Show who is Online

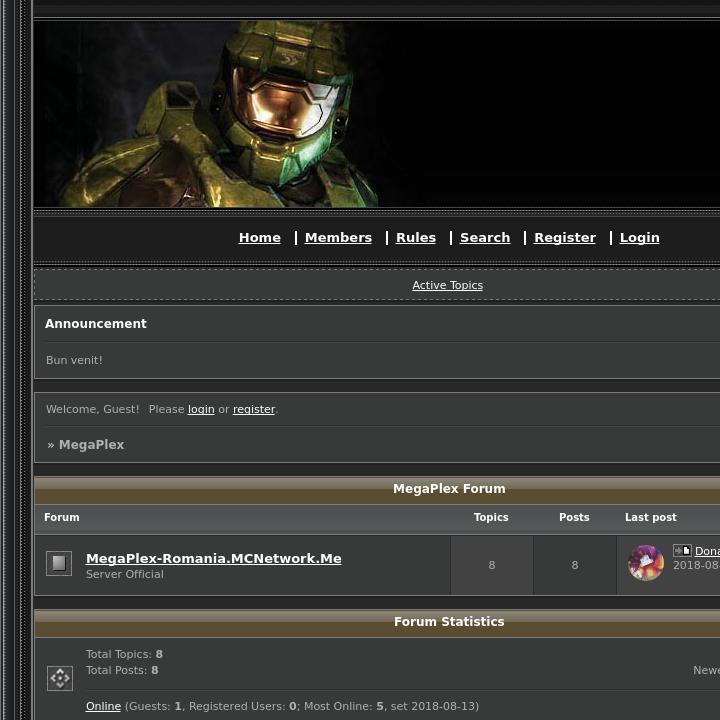(103, 707)
